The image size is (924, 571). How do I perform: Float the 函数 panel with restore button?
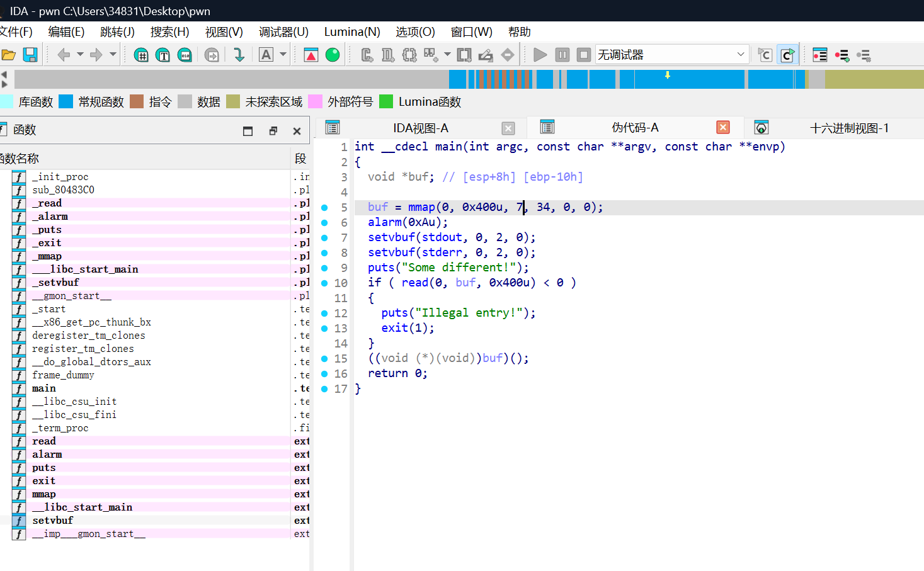(273, 131)
